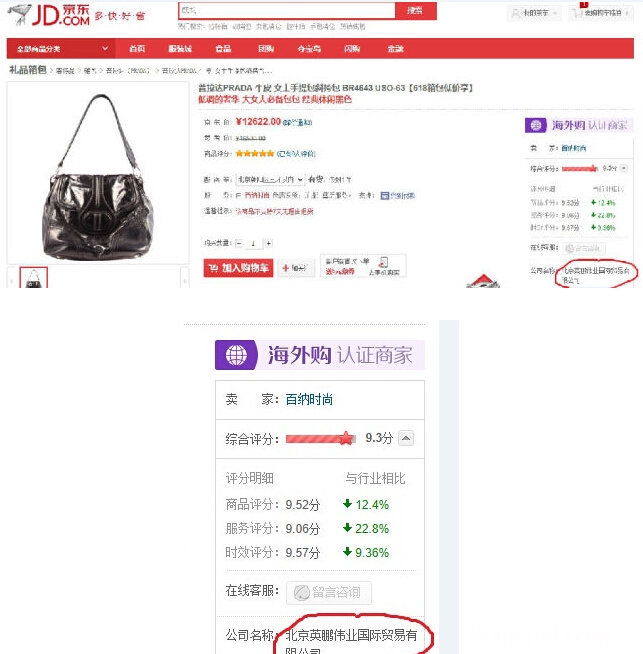Click the five-star product rating
Viewport: 643px width, 654px height.
pos(254,153)
